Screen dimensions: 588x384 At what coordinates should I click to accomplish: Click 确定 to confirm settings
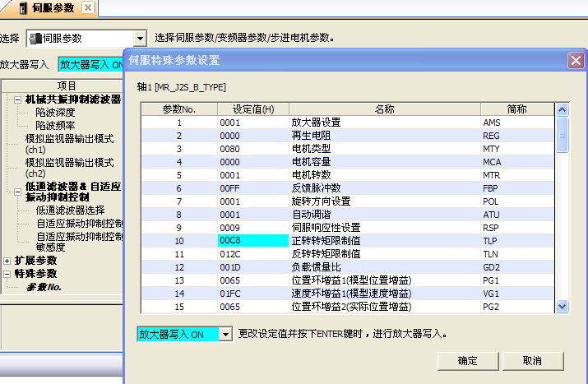pos(467,360)
